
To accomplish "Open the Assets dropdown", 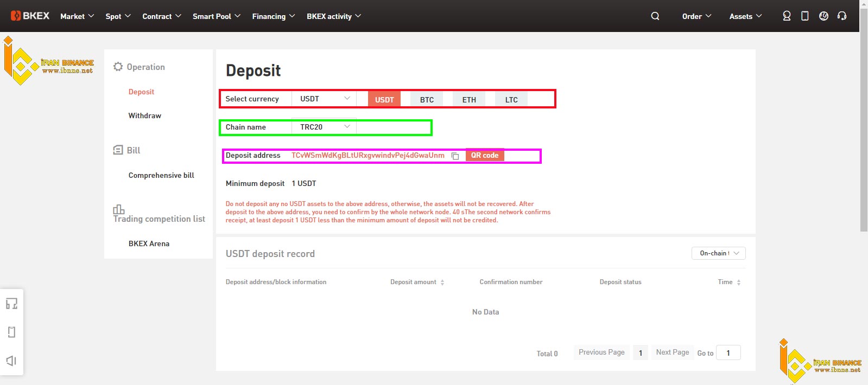I will 746,16.
